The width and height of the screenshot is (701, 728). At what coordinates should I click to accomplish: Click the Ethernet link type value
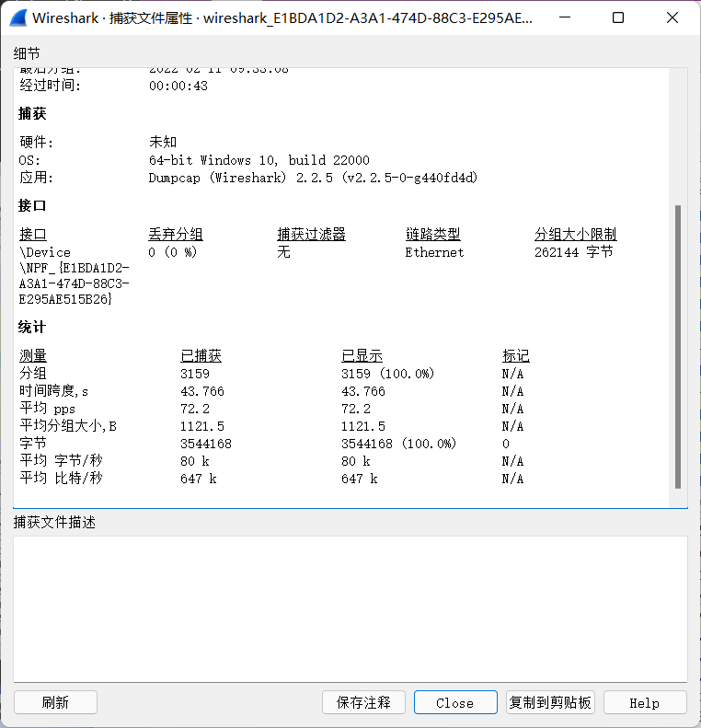[434, 252]
